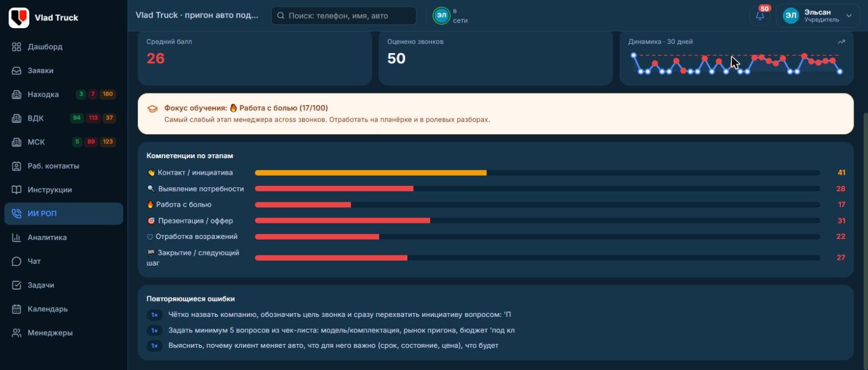Screen dimensions: 868x370
Task: Click the Работа с болью progress bar
Action: 538,205
